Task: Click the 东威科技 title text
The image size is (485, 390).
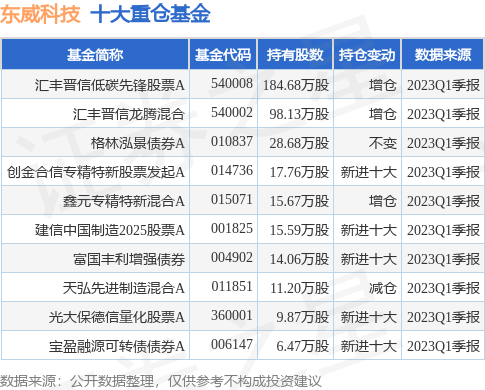Action: coord(40,14)
